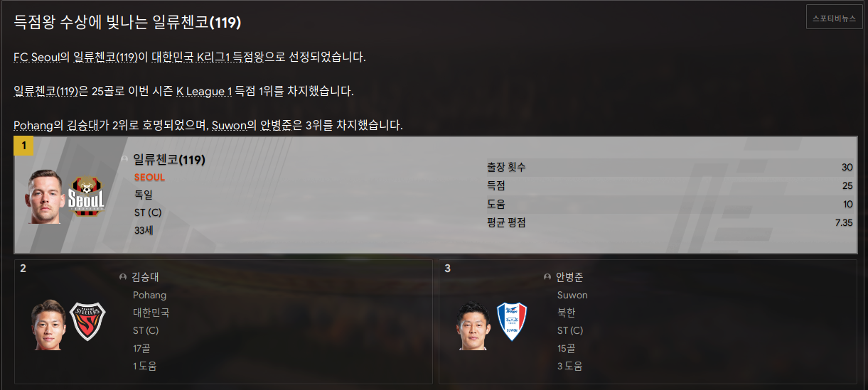Select 김승대 name in second place card
Viewport: 868px width, 390px height.
(x=145, y=277)
